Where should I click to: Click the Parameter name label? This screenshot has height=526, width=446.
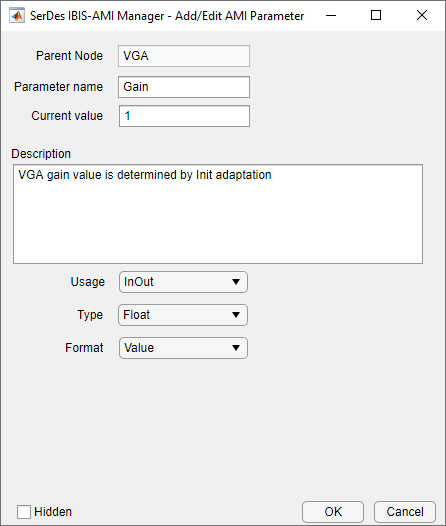tap(58, 87)
